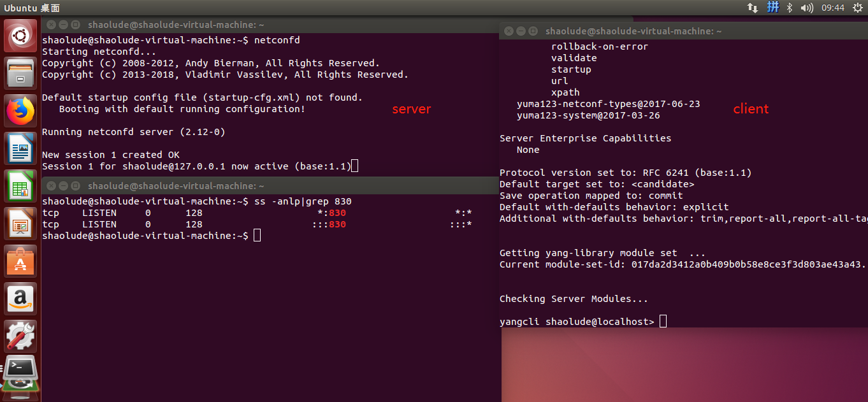Open the network up/down arrows indicator menu
Screen dimensions: 868x402
pyautogui.click(x=753, y=8)
